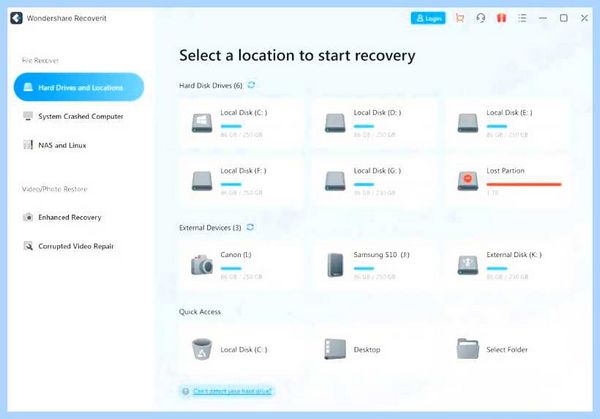Image resolution: width=600 pixels, height=419 pixels.
Task: Click the Wondershare Recoverit logo icon
Action: click(x=16, y=18)
